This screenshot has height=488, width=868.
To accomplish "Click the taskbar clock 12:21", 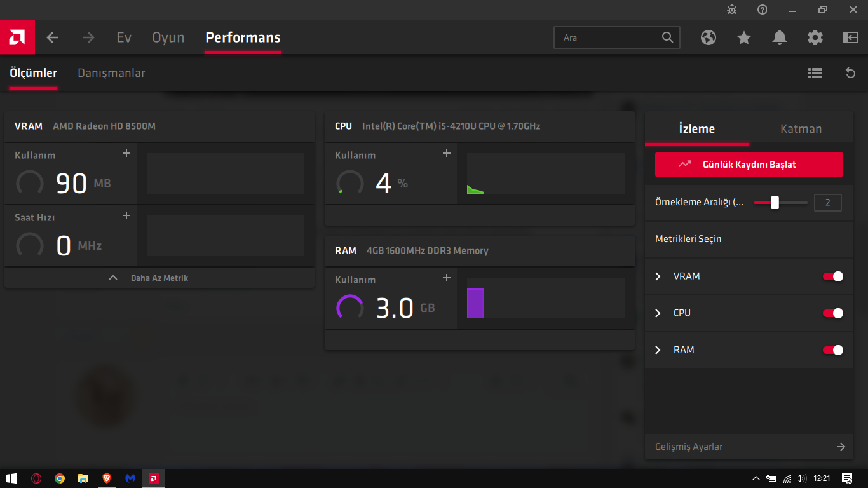I will coord(822,478).
